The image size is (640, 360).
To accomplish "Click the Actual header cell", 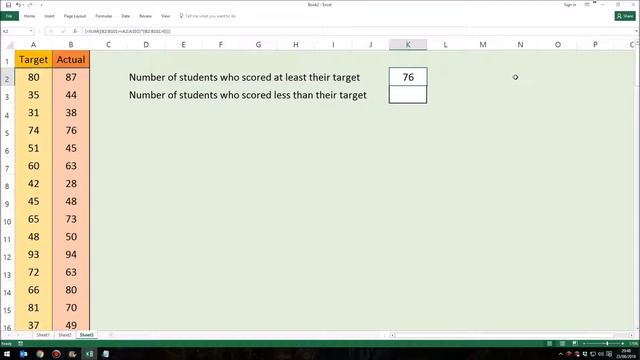I will pos(71,59).
